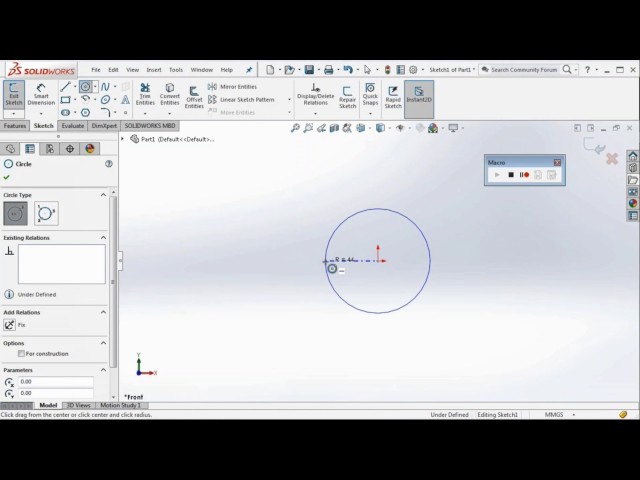Select the Line sketch tool
This screenshot has height=480, width=640.
point(65,87)
